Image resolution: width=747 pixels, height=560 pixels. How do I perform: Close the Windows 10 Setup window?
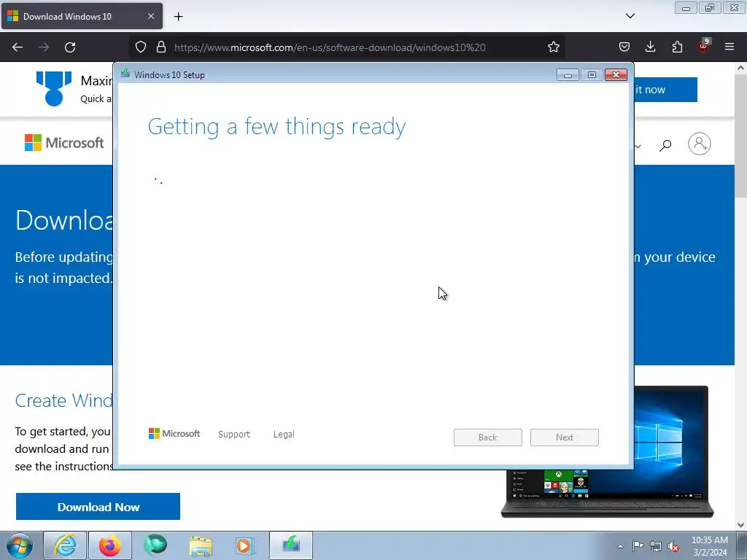click(x=616, y=75)
